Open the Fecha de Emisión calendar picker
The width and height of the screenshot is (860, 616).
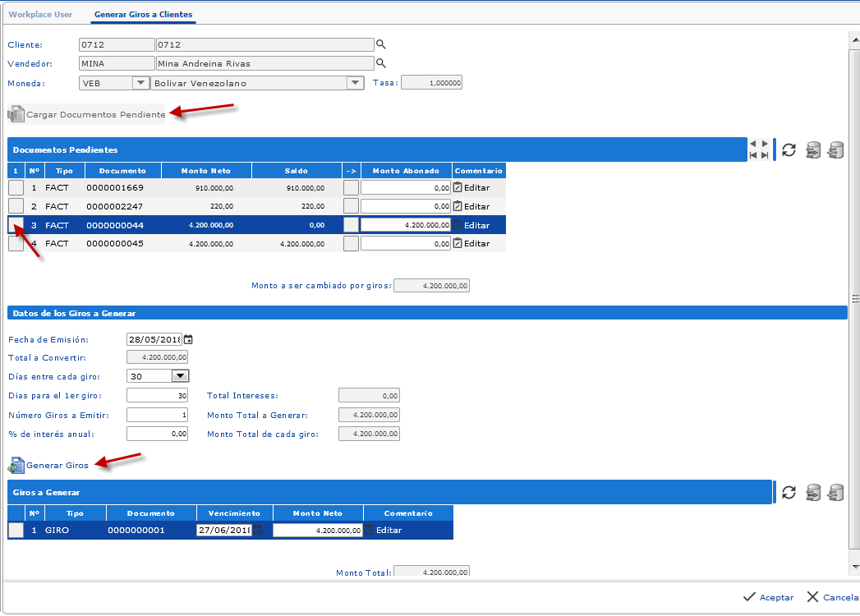click(188, 339)
